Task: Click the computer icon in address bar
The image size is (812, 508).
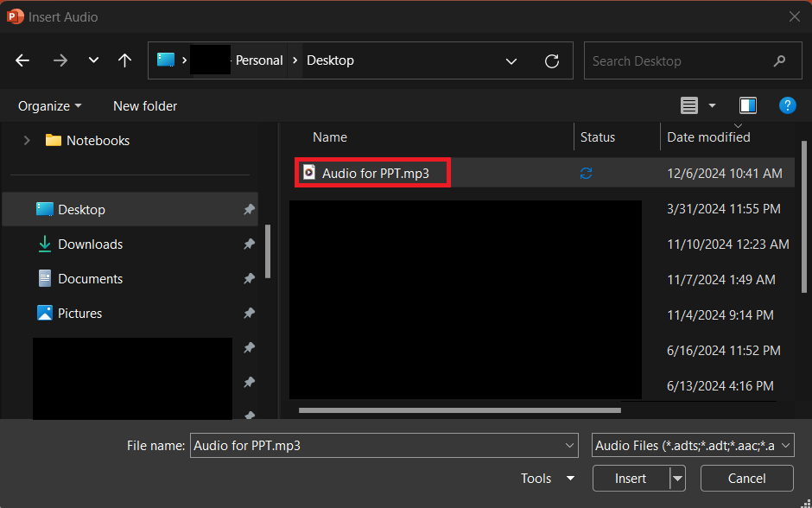Action: pos(166,60)
